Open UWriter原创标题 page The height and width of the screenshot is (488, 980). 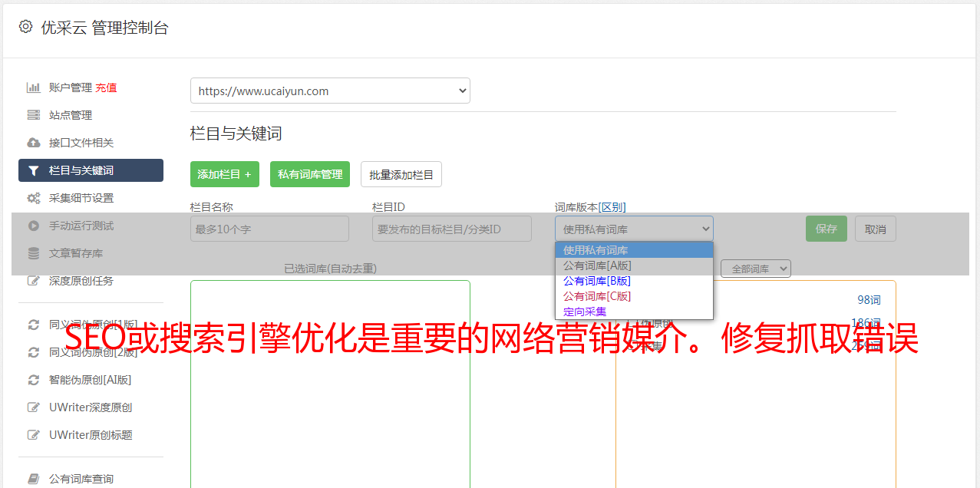point(91,435)
